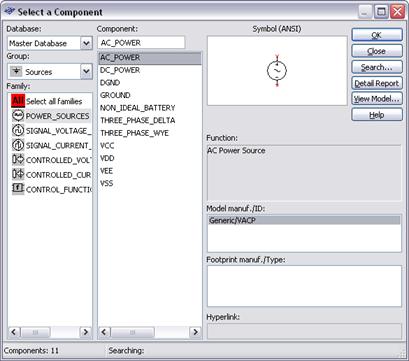This screenshot has width=409, height=361.
Task: Pick the CONTROLLED_CURRENT sources family icon
Action: (18, 174)
